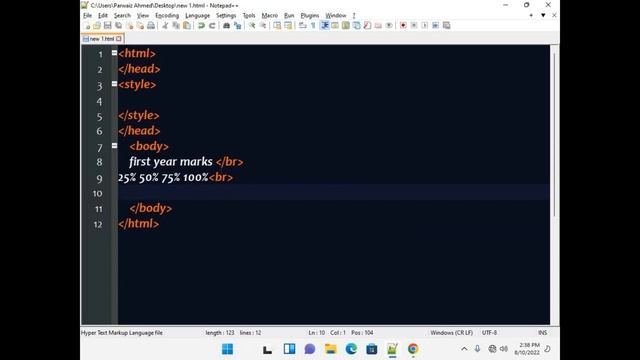Paste from clipboard toolbar icon
Screen dimensions: 640x360
187,25
